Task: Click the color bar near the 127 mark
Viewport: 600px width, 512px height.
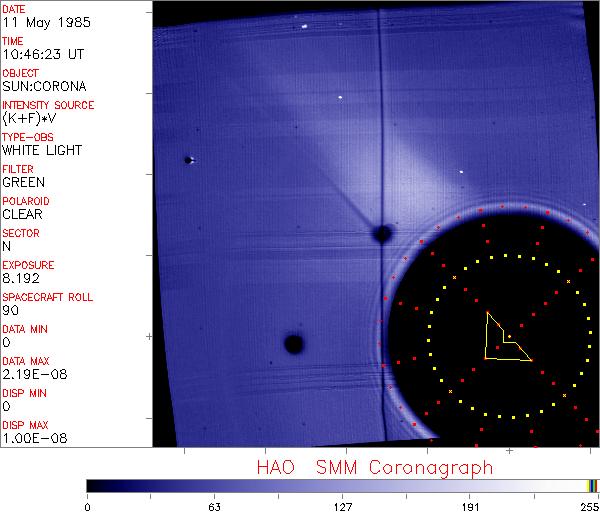Action: tap(343, 485)
